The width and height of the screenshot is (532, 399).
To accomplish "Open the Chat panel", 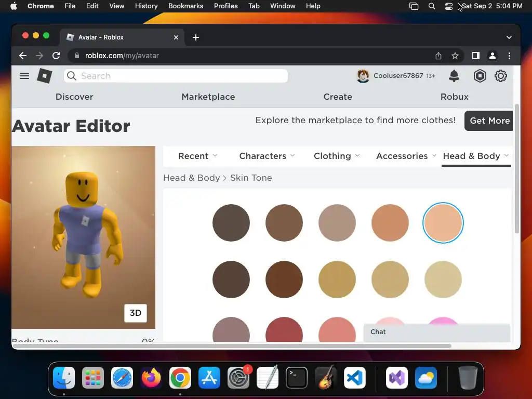I will (436, 332).
